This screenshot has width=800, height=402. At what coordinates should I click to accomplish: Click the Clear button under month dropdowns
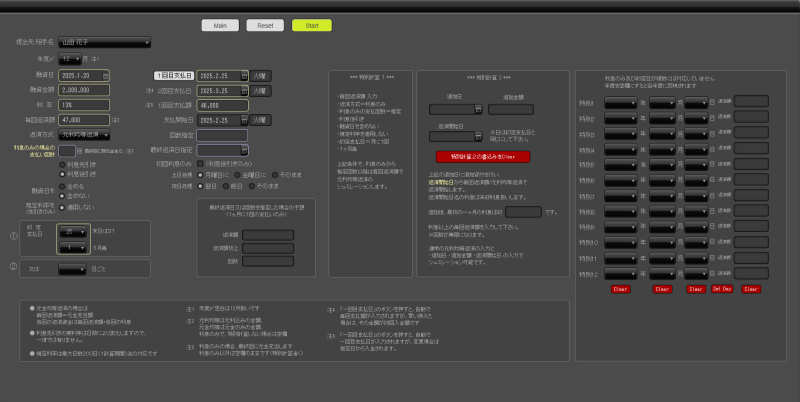tap(662, 289)
